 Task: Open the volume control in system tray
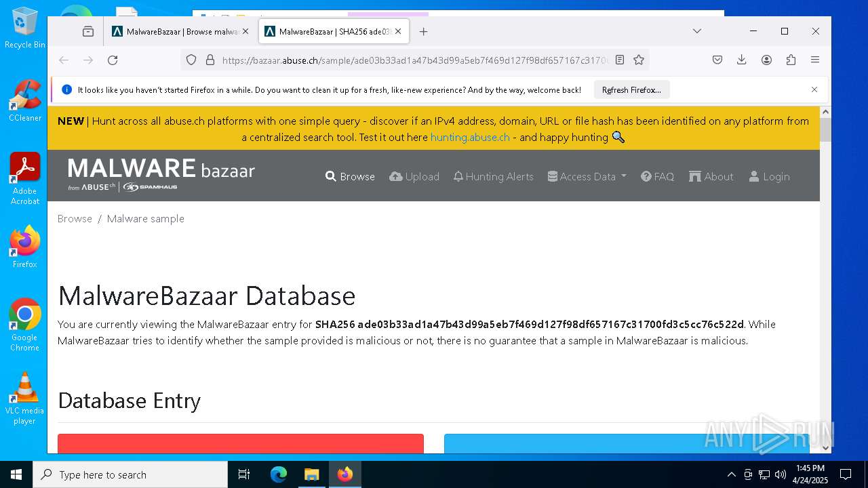[x=780, y=474]
